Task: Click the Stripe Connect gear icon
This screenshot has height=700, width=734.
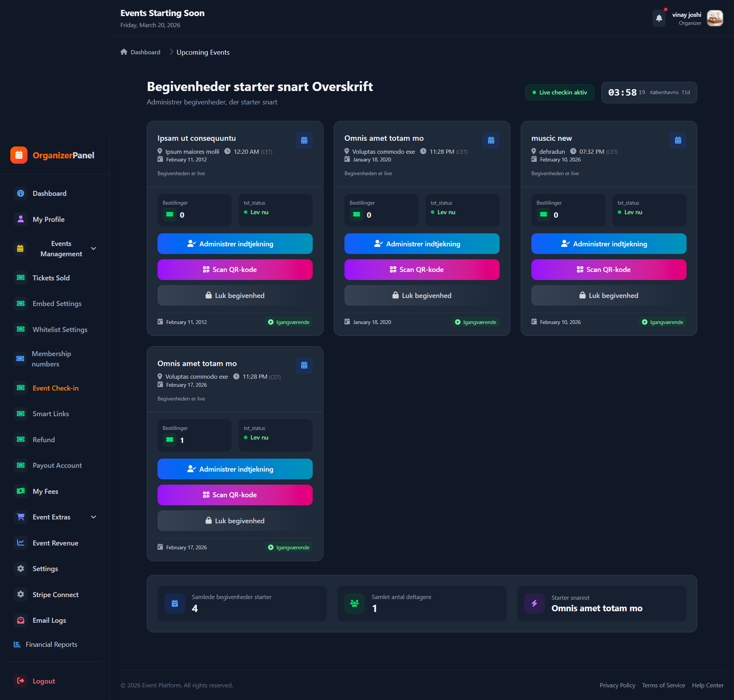Action: click(x=21, y=595)
